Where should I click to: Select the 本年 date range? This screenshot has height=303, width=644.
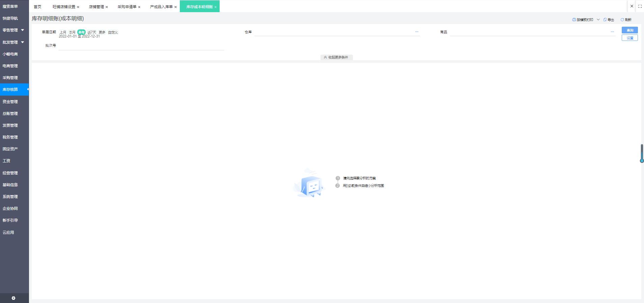(x=81, y=32)
